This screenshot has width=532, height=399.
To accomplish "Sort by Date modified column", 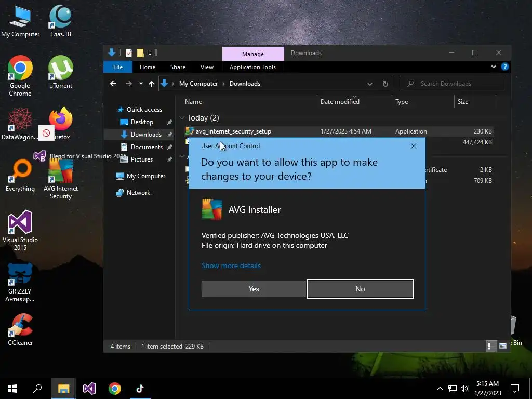I will point(340,102).
